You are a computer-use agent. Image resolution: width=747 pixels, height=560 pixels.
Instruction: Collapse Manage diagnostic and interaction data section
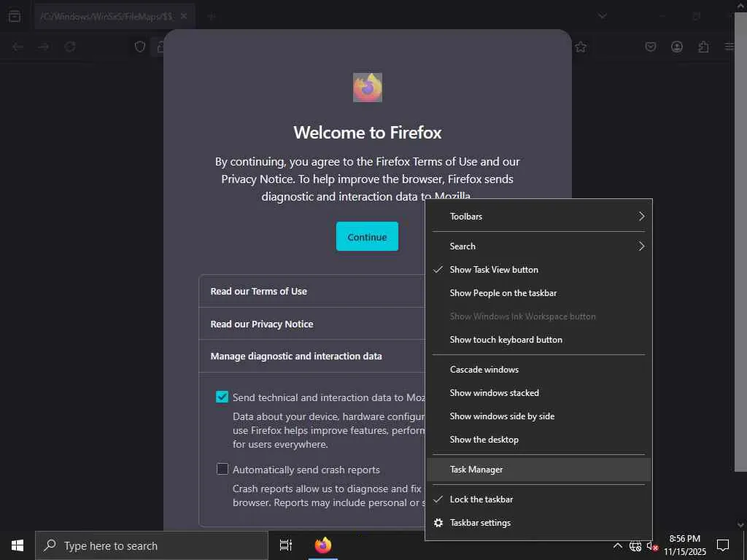(x=312, y=356)
